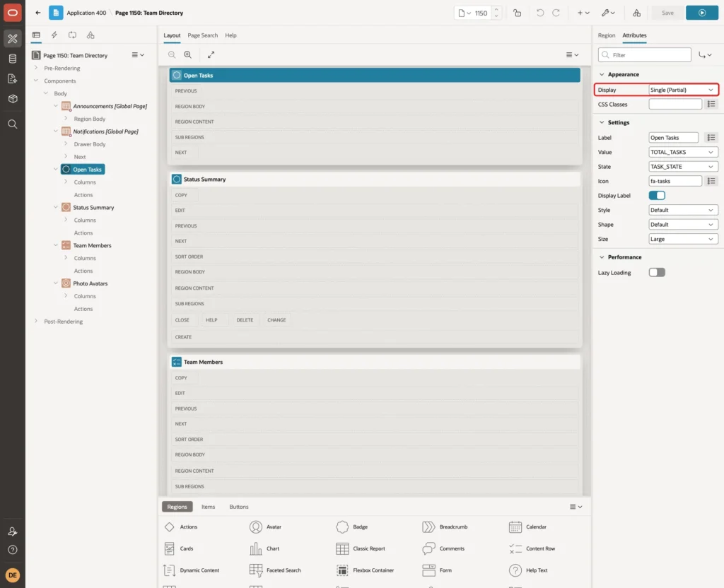Image resolution: width=724 pixels, height=588 pixels.
Task: Open the Gallery cube icon in sidebar
Action: [x=13, y=99]
